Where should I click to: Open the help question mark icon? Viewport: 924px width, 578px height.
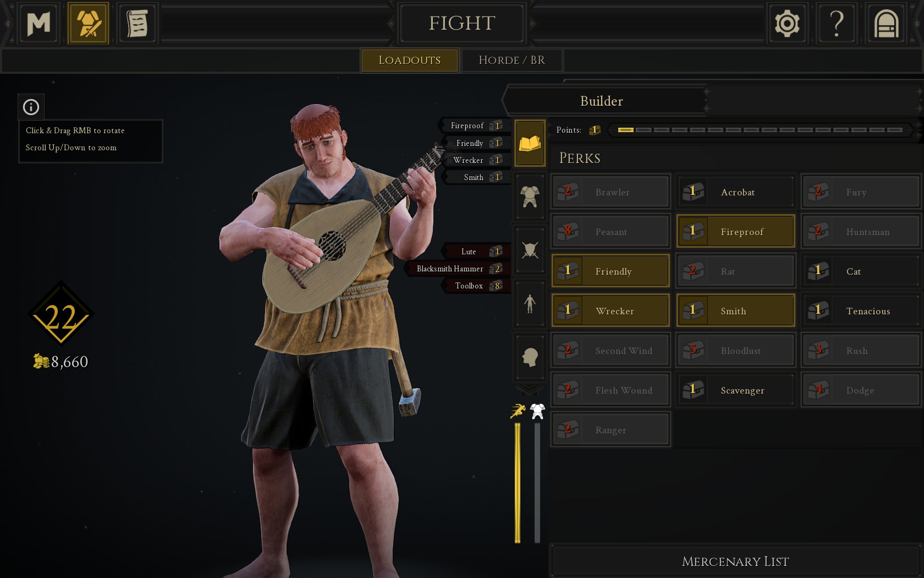point(837,23)
